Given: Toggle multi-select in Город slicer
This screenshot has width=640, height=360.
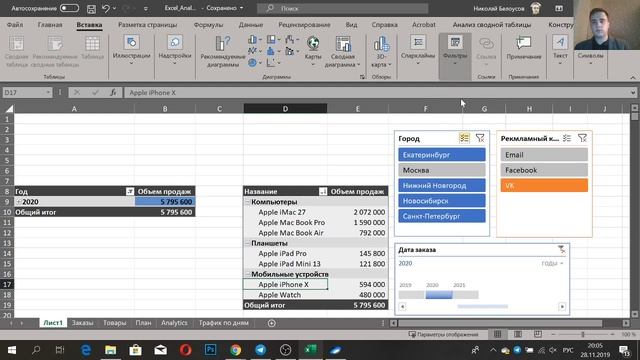Looking at the screenshot, I should tap(464, 138).
